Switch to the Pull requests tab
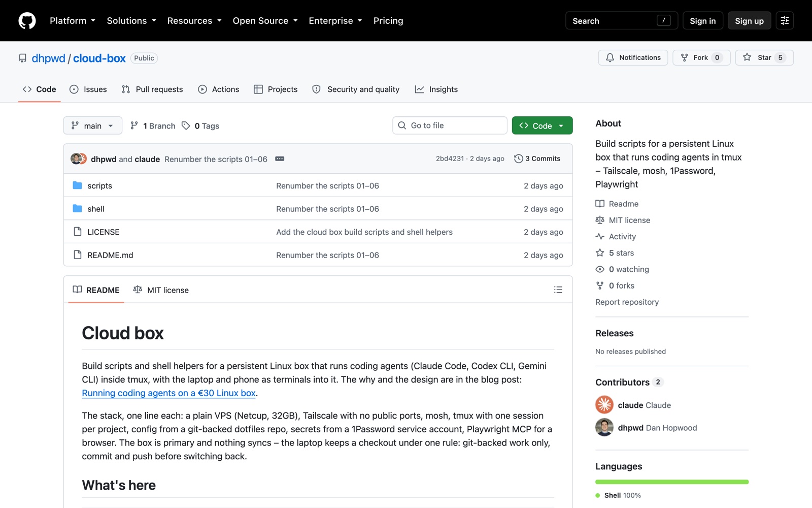Screen dimensions: 812x508 [152, 89]
